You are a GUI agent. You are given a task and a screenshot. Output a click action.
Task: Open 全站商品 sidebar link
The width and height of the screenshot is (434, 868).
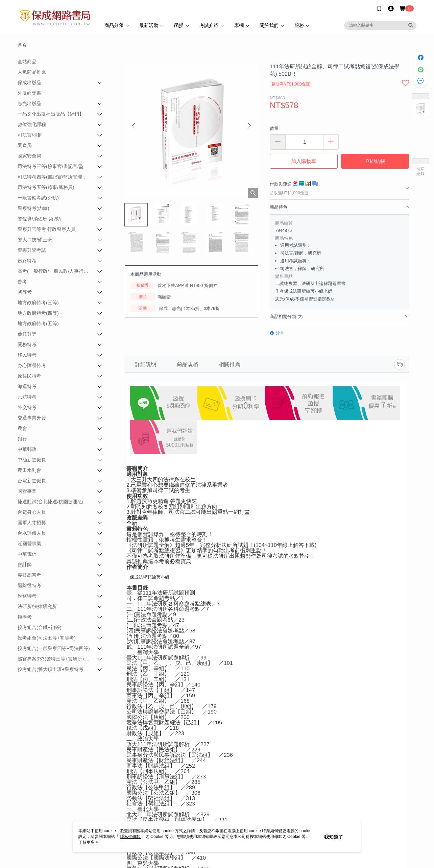[x=27, y=62]
